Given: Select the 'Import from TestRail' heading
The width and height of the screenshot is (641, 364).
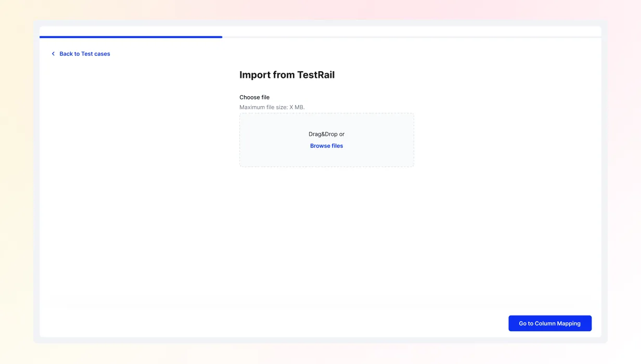Looking at the screenshot, I should pyautogui.click(x=287, y=75).
